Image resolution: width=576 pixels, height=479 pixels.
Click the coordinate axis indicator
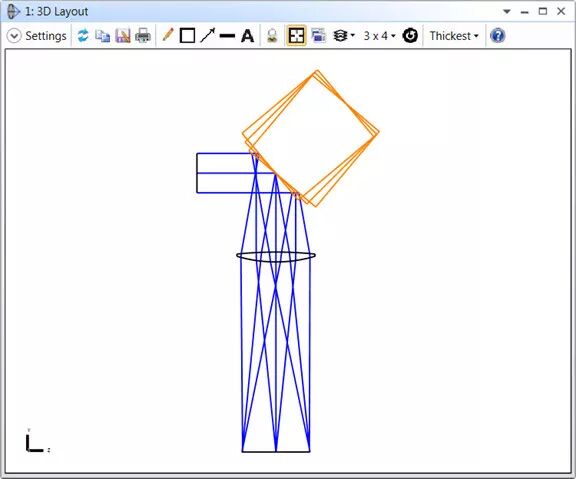coord(38,440)
